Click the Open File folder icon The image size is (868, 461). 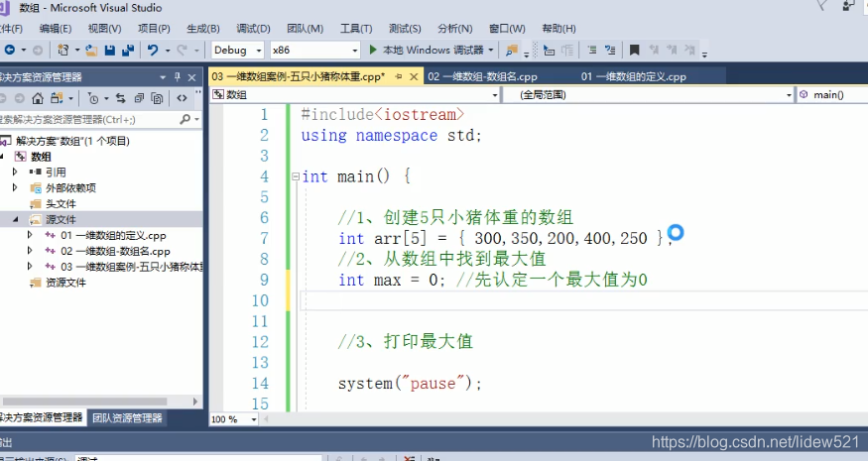pyautogui.click(x=92, y=51)
